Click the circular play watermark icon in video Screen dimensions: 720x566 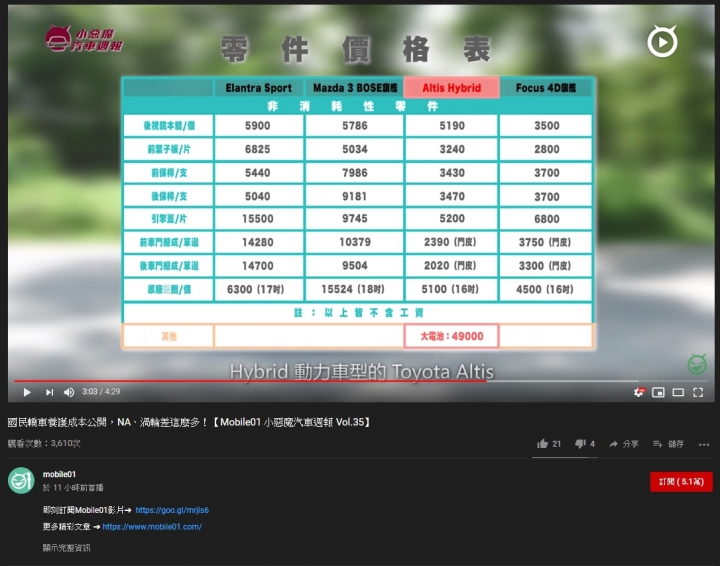(x=663, y=42)
